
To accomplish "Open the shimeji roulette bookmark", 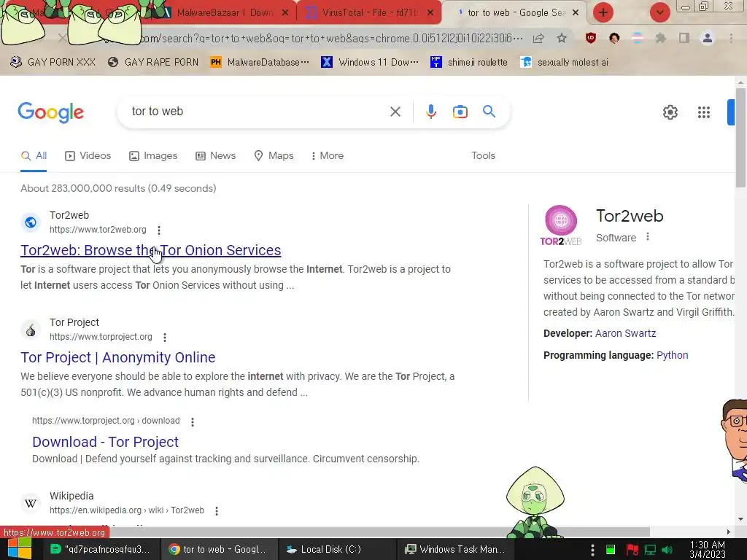I will click(469, 62).
